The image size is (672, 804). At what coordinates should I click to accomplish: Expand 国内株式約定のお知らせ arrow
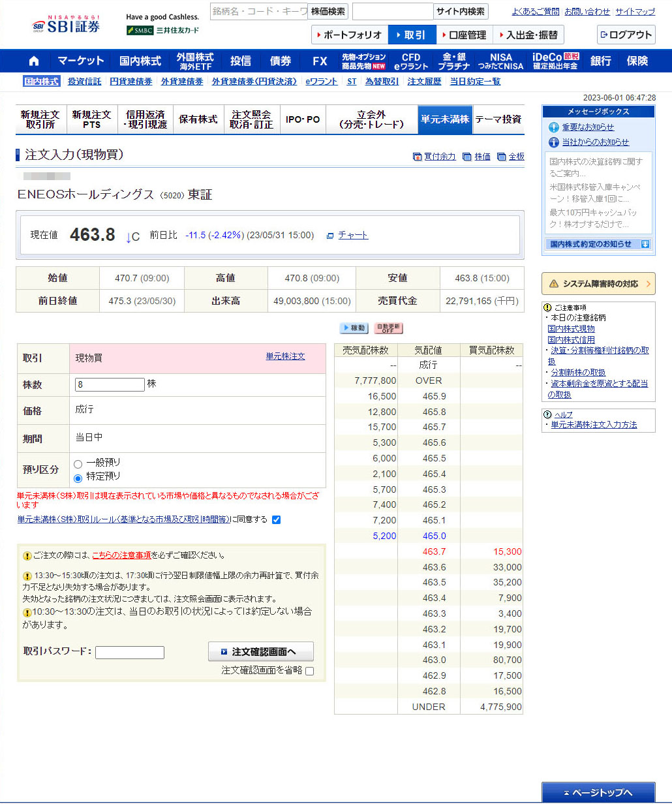click(x=645, y=244)
